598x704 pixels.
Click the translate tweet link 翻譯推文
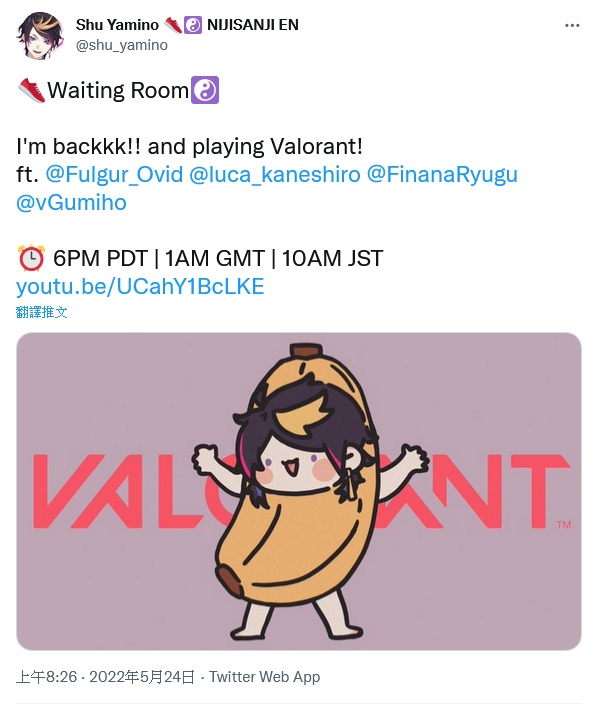[x=41, y=312]
